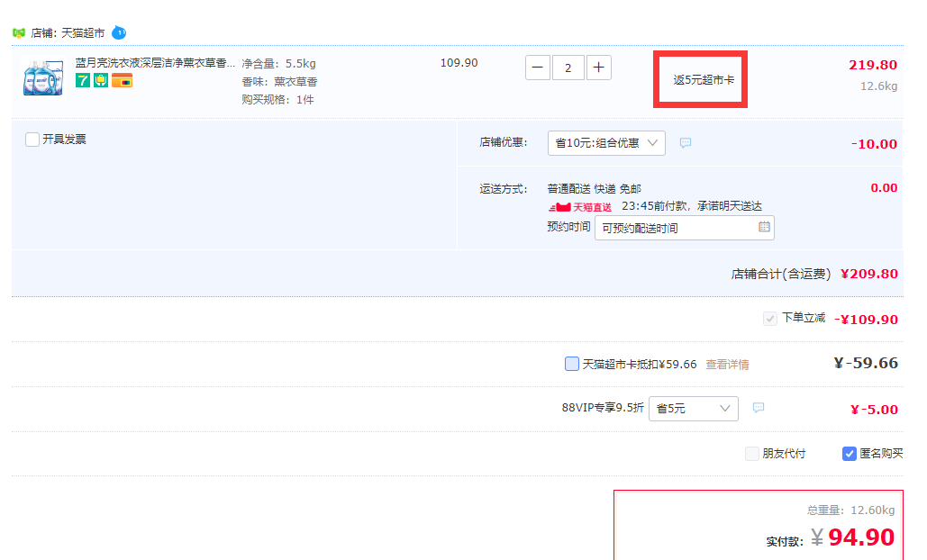The height and width of the screenshot is (560, 927).
Task: Click the 天猫直送 delivery badge
Action: (580, 207)
